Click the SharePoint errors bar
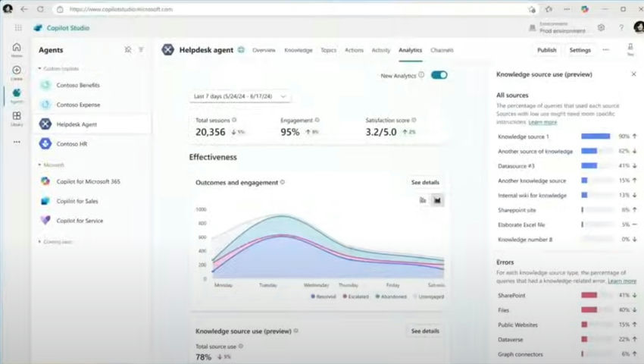Screen dimensions: 644x364 point(597,295)
